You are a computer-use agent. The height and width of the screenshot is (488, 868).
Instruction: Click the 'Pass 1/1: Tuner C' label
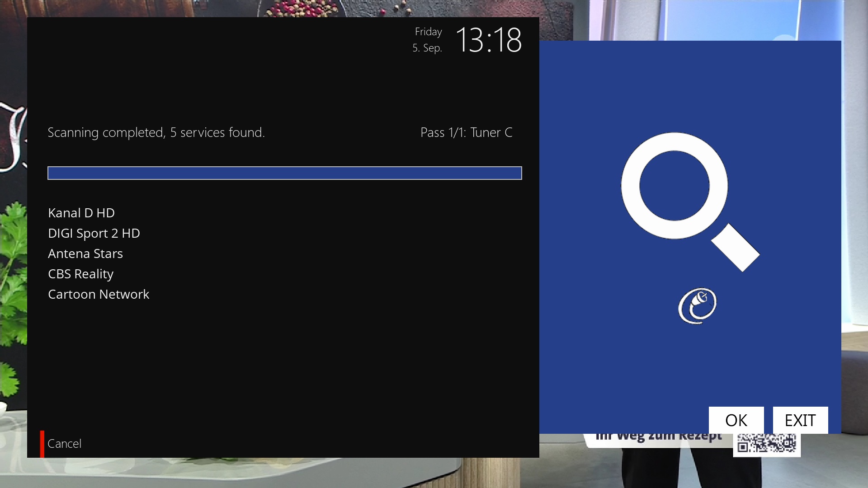467,132
